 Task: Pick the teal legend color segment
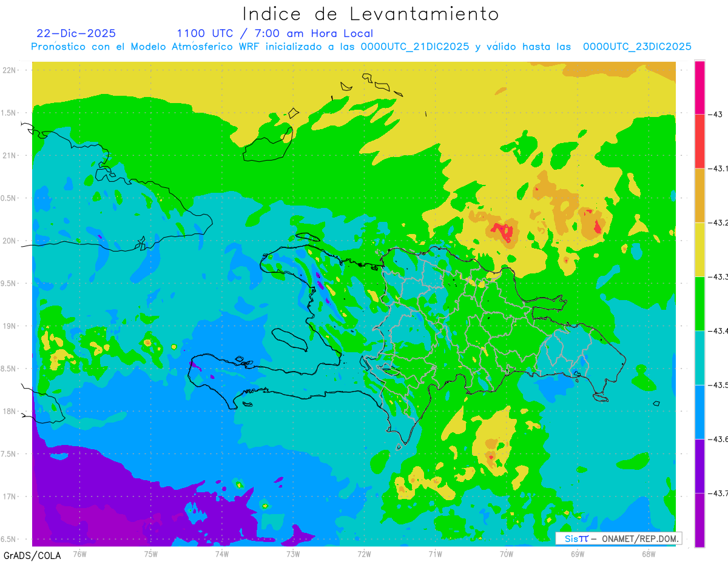click(699, 358)
